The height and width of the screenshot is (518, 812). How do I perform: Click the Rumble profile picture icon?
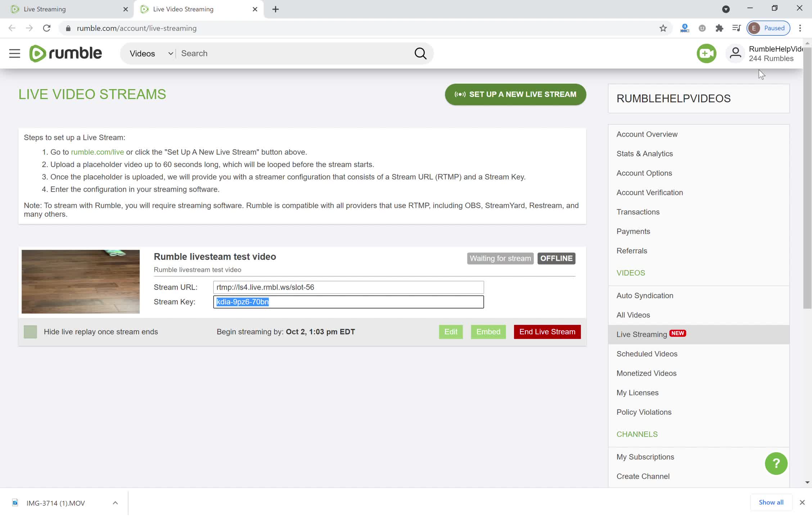(x=736, y=53)
